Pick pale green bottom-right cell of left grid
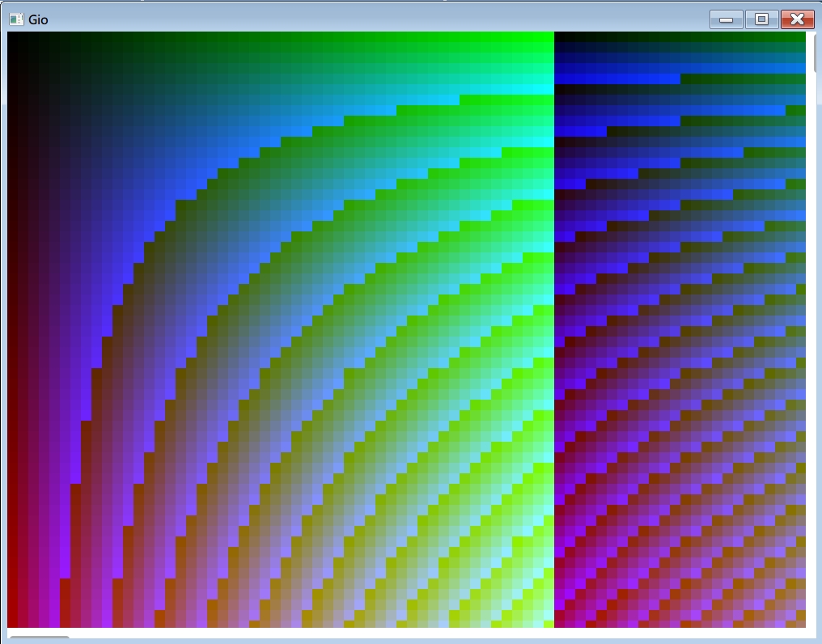 coord(549,623)
